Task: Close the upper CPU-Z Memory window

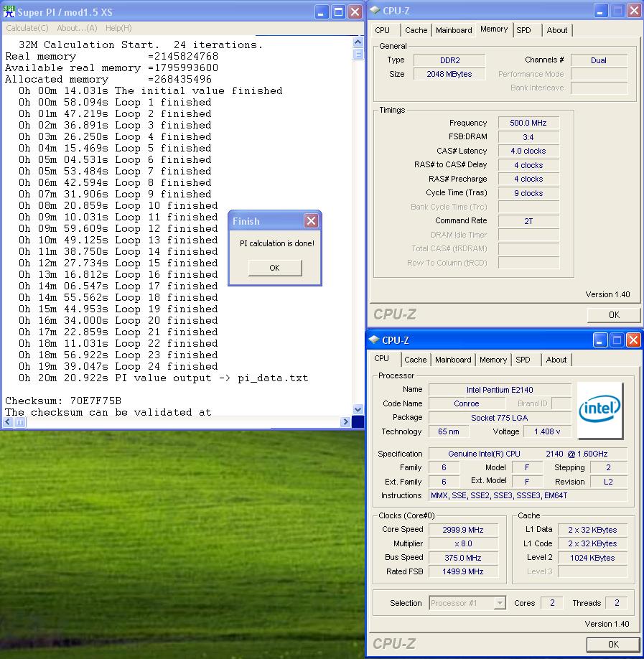Action: [x=634, y=11]
